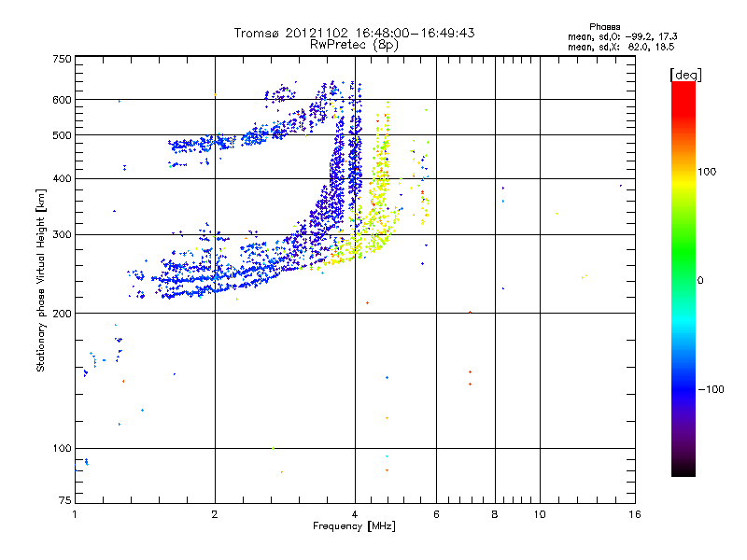
Task: Click the x-axis tick label '16'
Action: (635, 514)
